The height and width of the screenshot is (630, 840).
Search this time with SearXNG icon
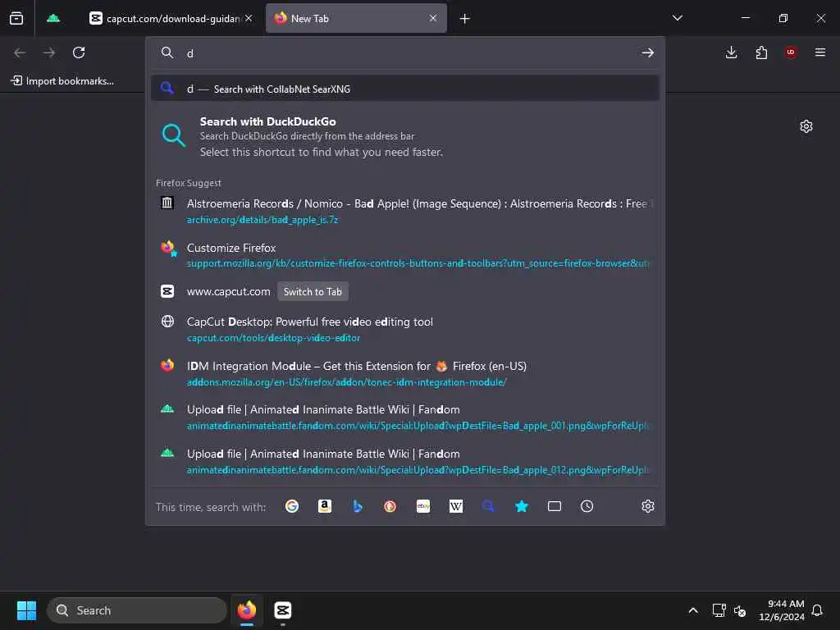coord(489,506)
